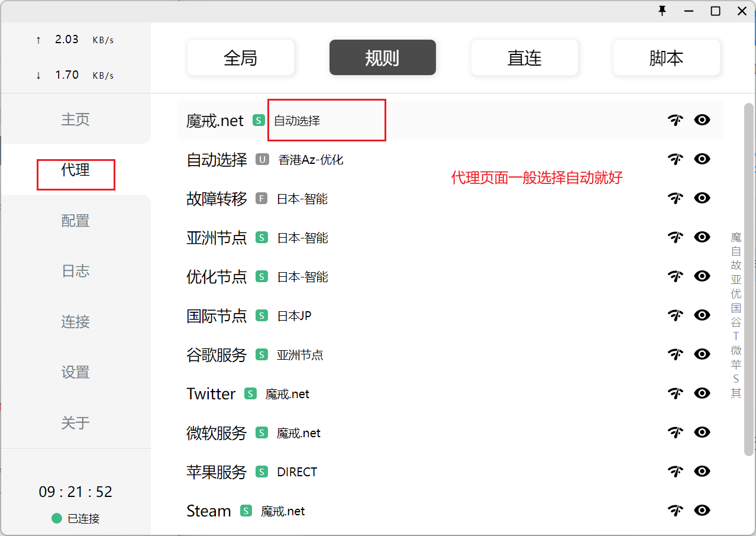Viewport: 756px width, 536px height.
Task: Click the S selector badge beside Twitter
Action: 250,393
